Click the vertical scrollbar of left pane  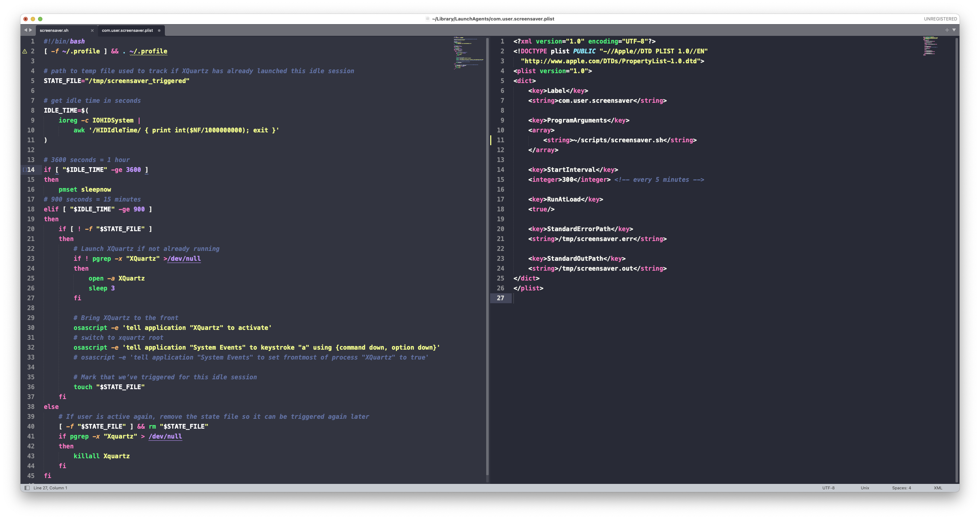[487, 256]
